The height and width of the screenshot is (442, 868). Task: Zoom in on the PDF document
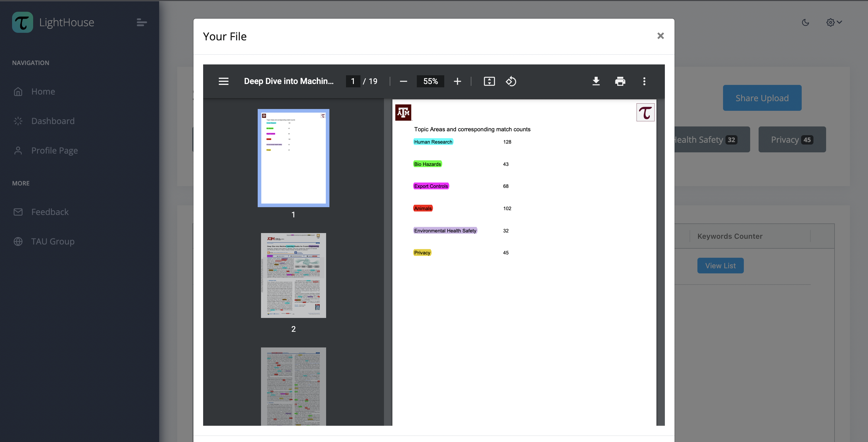click(457, 82)
